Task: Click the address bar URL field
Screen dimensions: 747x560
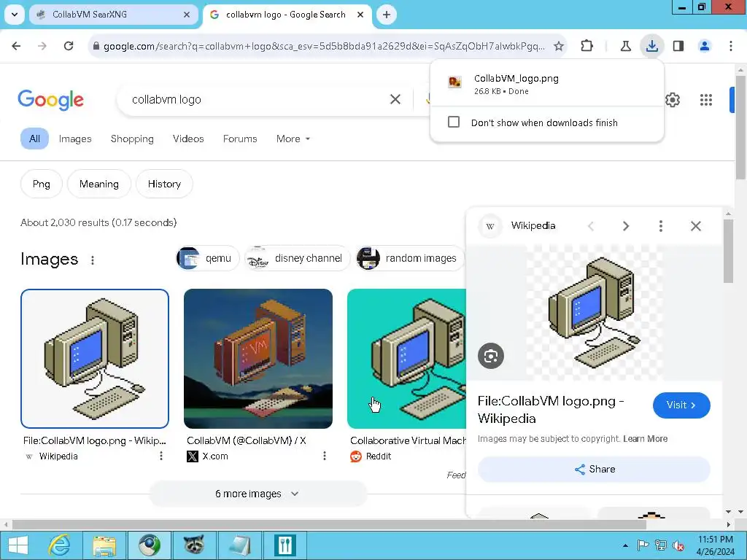Action: coord(324,46)
